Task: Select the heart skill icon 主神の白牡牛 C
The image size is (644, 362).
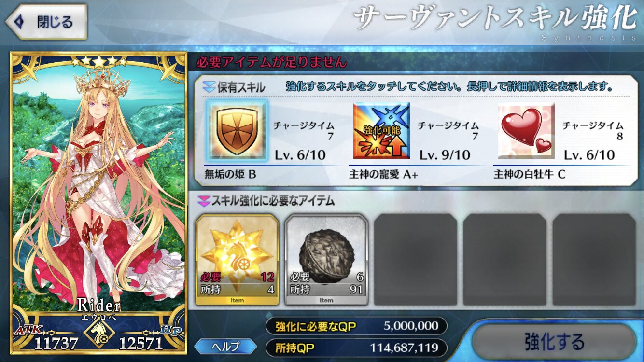Action: (526, 130)
